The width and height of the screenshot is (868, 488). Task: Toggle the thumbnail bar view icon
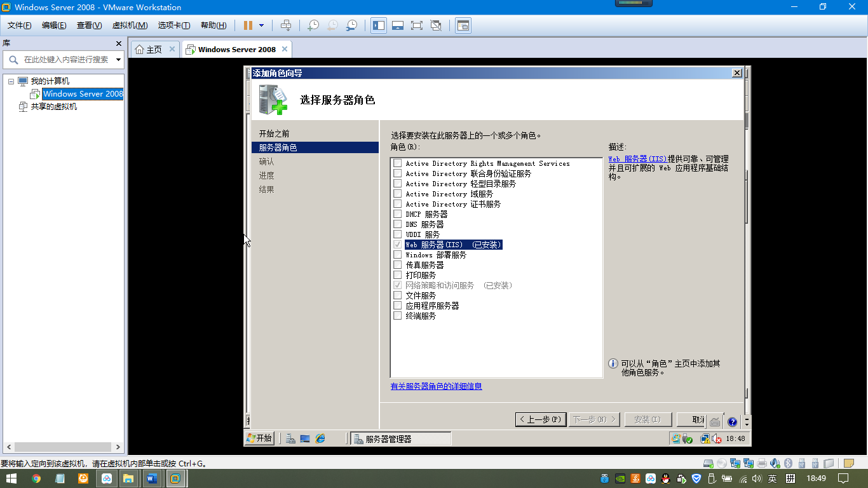pyautogui.click(x=398, y=25)
